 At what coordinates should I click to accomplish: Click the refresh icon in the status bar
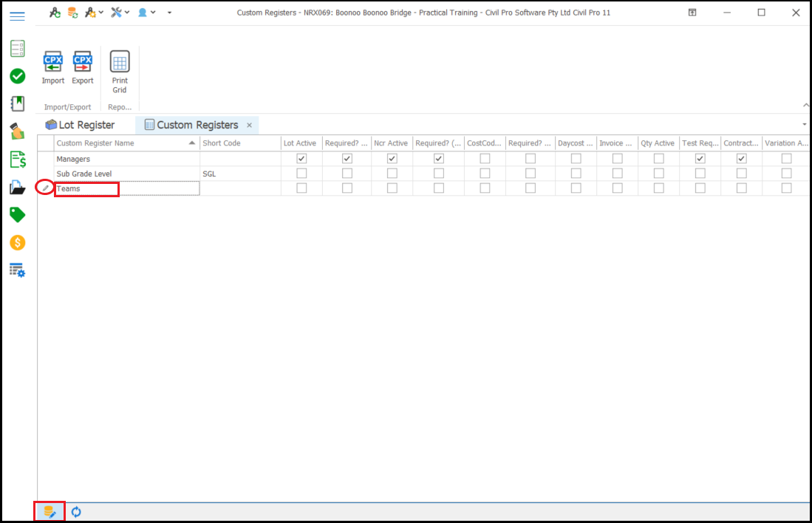coord(75,511)
